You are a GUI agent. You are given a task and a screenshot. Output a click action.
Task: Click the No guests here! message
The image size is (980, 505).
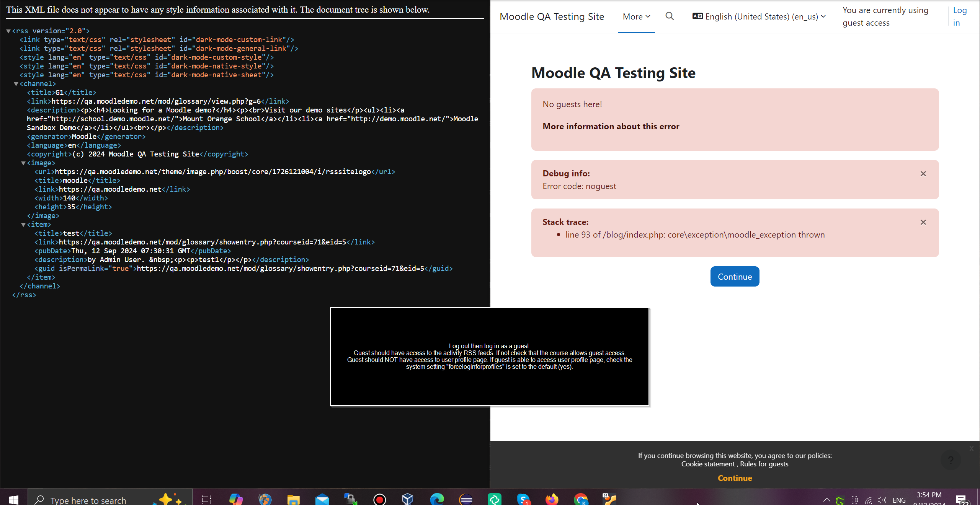pos(572,104)
